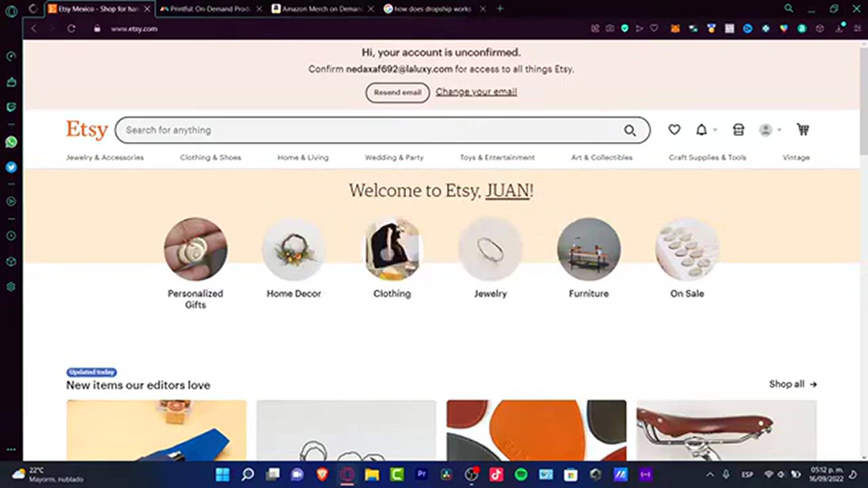
Task: Open the Etsy shopping cart
Action: coord(802,130)
